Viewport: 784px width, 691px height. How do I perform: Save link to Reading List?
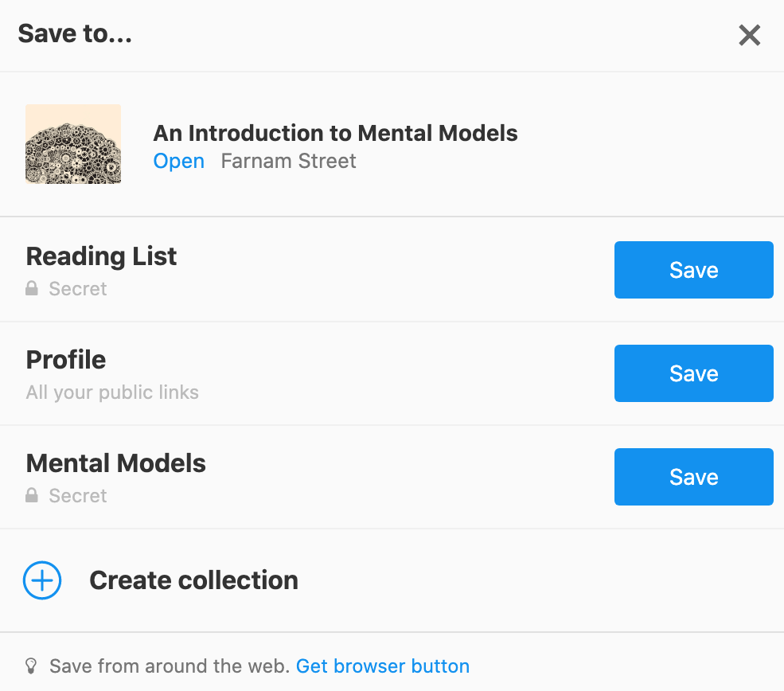[693, 270]
